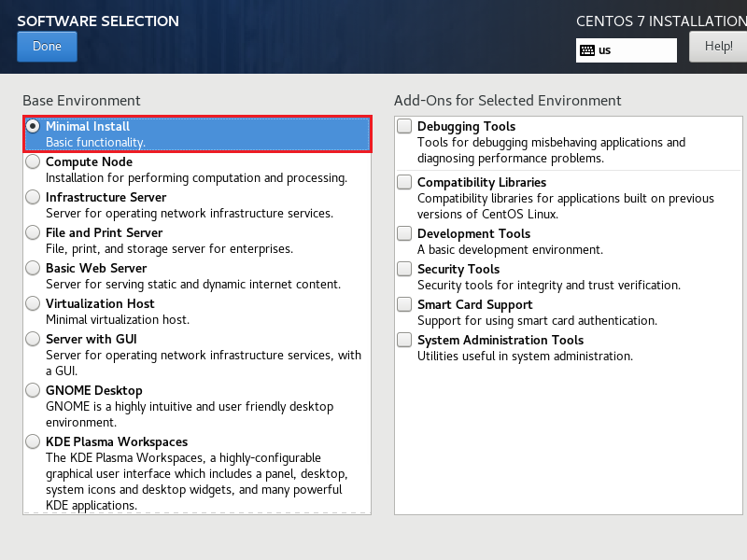The image size is (747, 560).
Task: Select KDE Plasma Workspaces radio button
Action: tap(33, 441)
